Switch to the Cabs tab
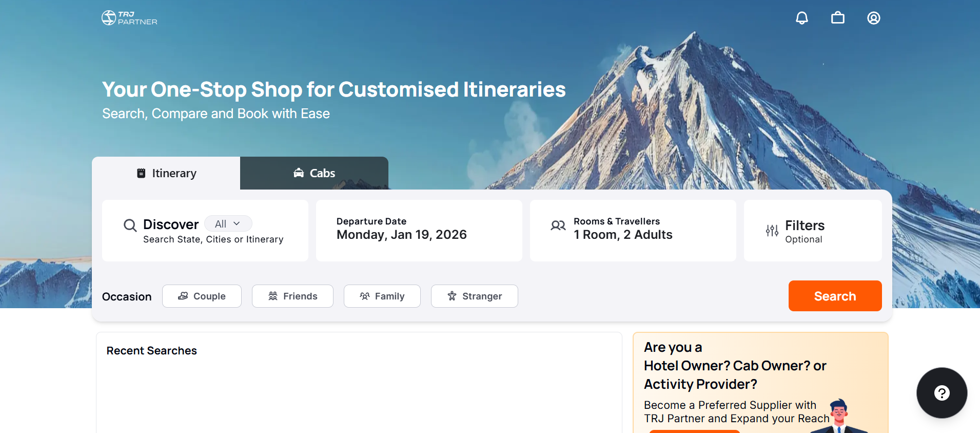The height and width of the screenshot is (433, 980). [314, 173]
